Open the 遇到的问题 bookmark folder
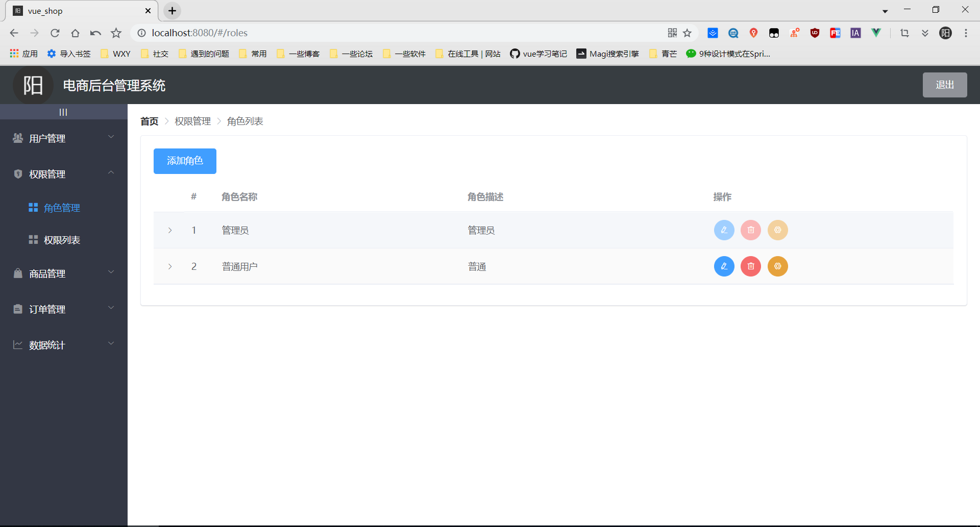The image size is (980, 527). coord(204,54)
